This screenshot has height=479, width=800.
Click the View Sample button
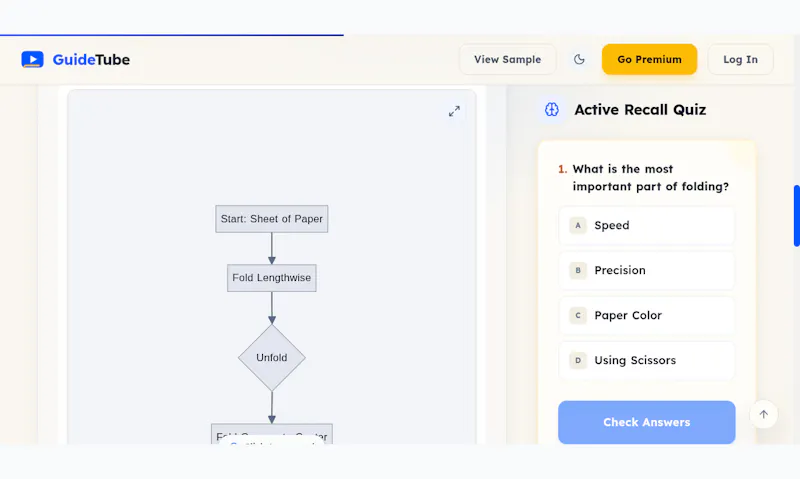pos(507,59)
